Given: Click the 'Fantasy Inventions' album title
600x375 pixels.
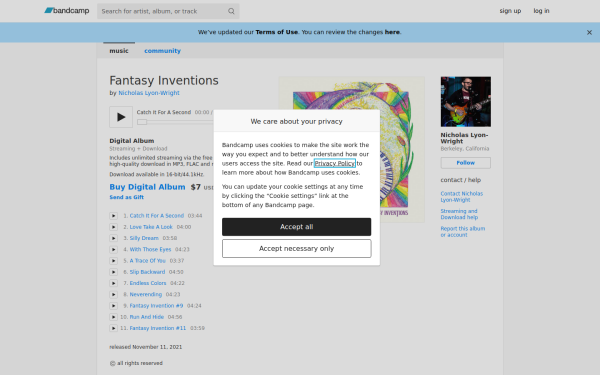Looking at the screenshot, I should tap(164, 80).
